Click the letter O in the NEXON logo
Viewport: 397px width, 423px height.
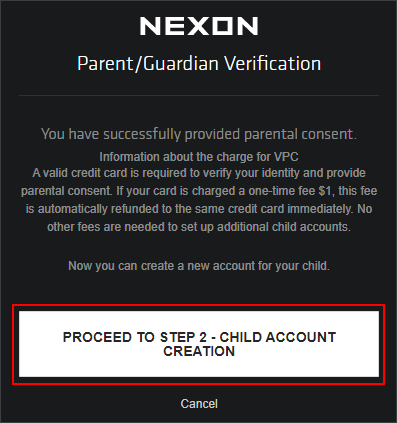click(215, 26)
